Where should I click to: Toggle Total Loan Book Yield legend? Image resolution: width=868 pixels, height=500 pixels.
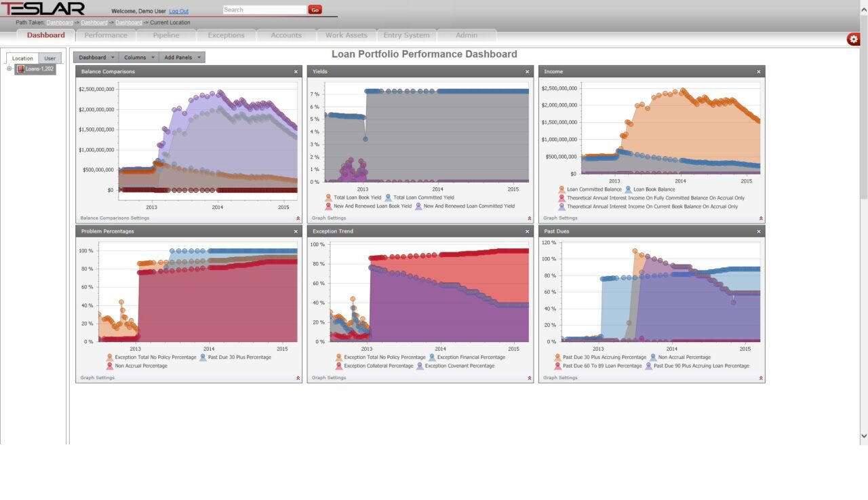(353, 197)
